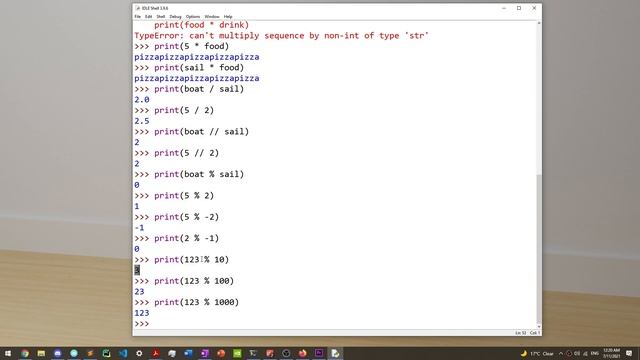The height and width of the screenshot is (360, 640).
Task: Open the File menu in IDLE
Action: point(138,17)
